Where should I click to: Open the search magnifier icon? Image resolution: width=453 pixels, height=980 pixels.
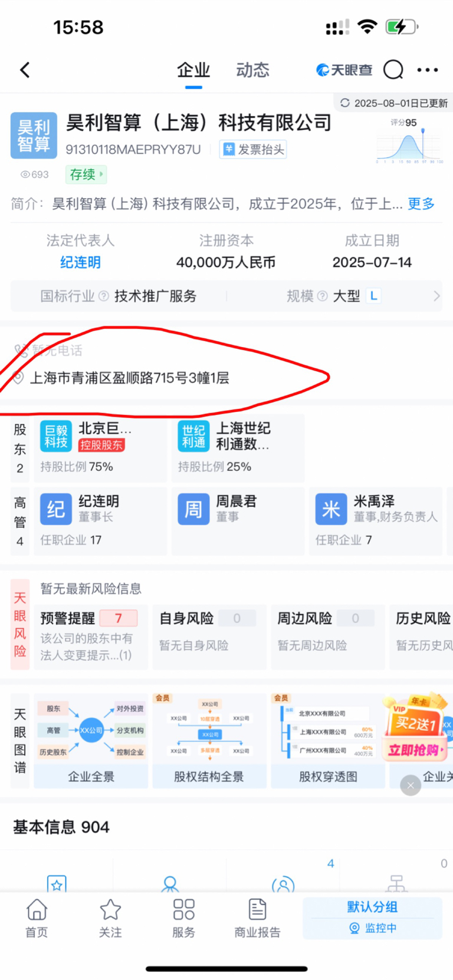(393, 70)
